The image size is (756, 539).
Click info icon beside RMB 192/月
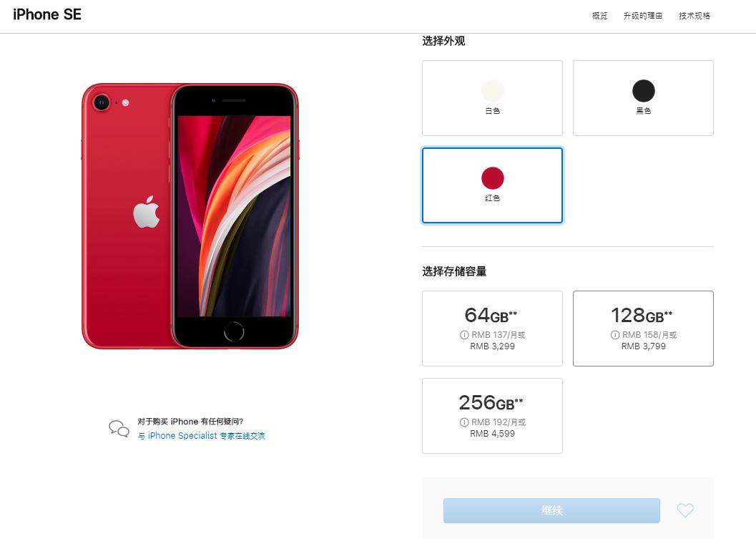464,422
